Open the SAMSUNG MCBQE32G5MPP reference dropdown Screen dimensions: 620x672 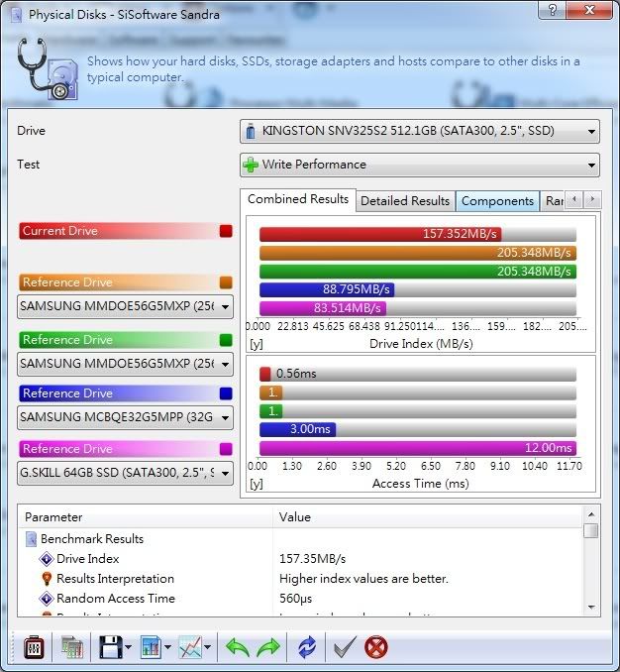(x=125, y=417)
